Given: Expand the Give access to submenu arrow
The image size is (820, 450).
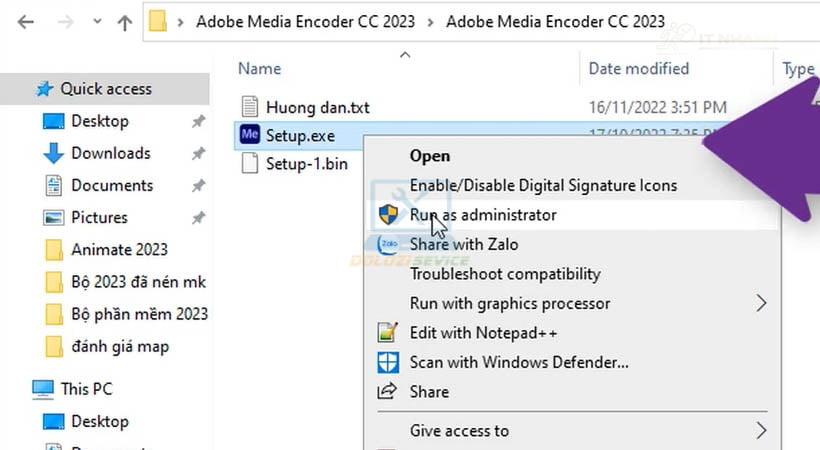Looking at the screenshot, I should click(761, 431).
